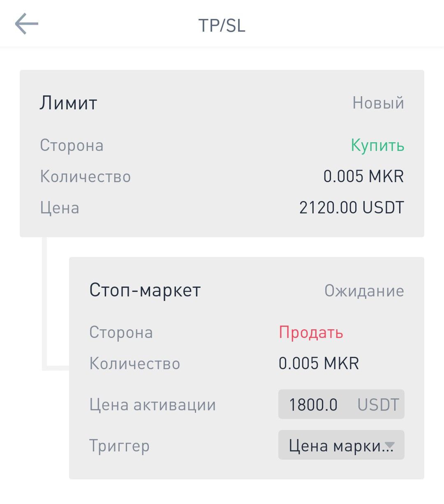Tap the back arrow icon

[27, 24]
